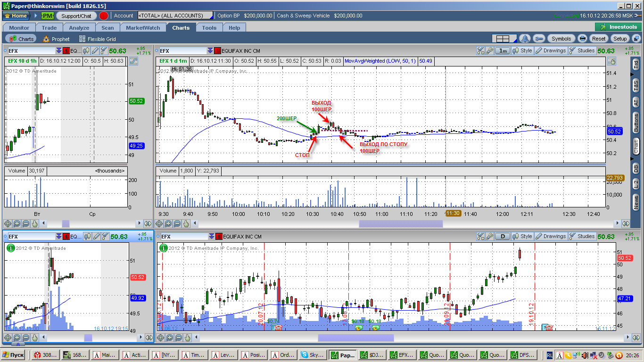
Task: Select the Flexible Grid sub-tab
Action: coord(97,39)
